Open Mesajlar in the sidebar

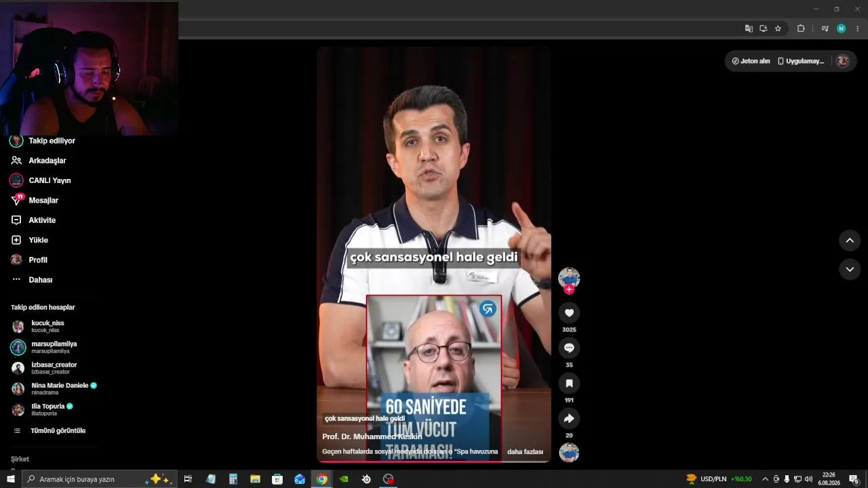tap(43, 201)
